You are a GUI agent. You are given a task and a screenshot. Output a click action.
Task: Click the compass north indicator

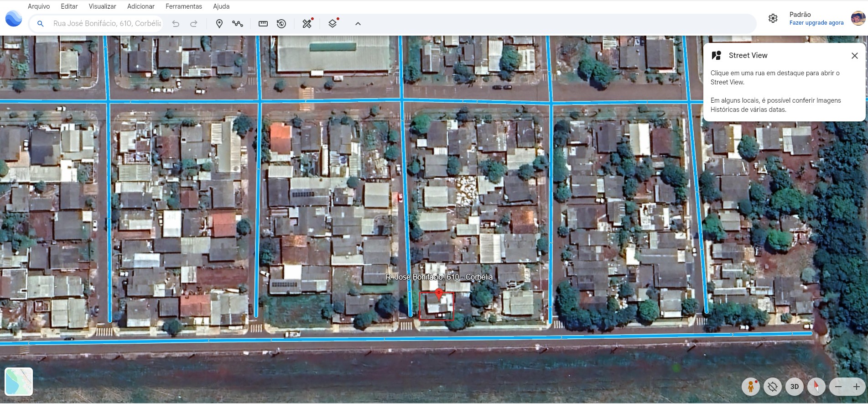(x=816, y=387)
